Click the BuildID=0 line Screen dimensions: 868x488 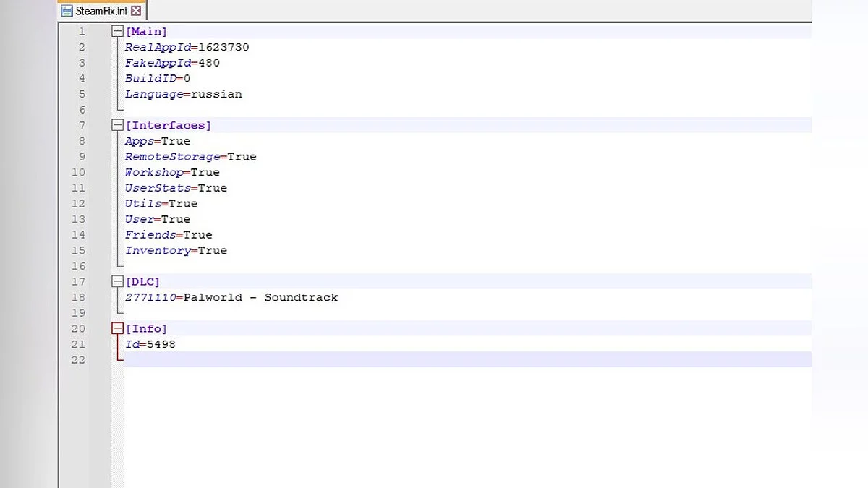158,79
